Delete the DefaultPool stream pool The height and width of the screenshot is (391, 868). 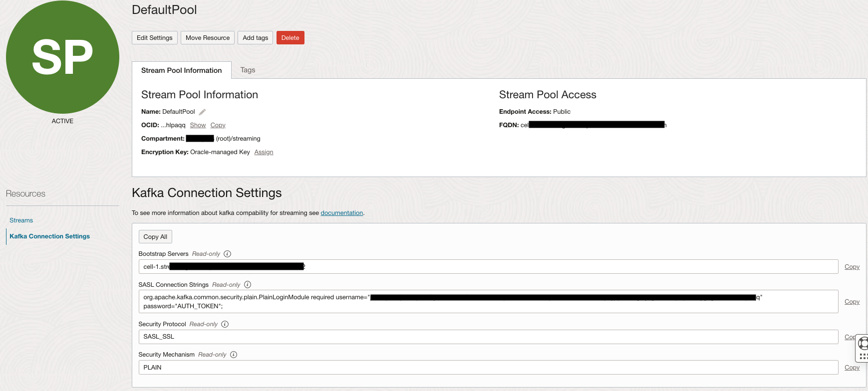[290, 38]
